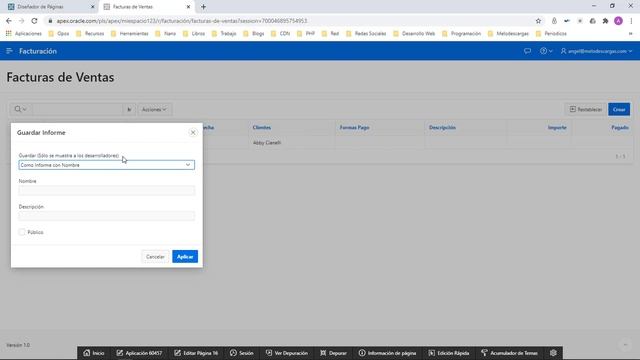Close the Diseñador de Páginas tab
Screen dimensions: 640x360
[x=93, y=7]
